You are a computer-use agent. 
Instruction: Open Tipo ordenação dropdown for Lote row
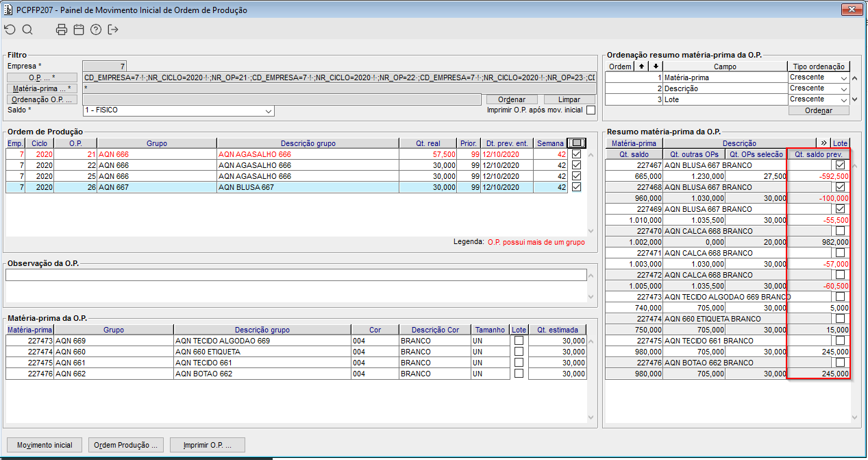(x=844, y=99)
